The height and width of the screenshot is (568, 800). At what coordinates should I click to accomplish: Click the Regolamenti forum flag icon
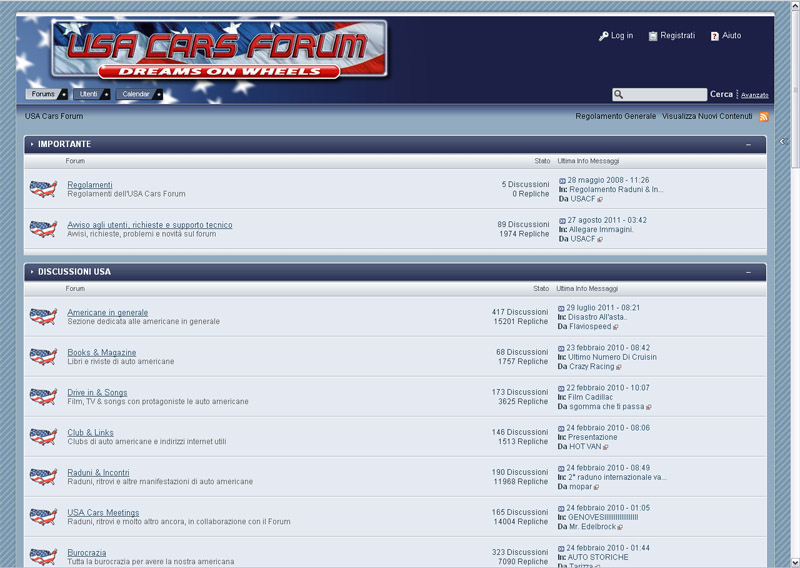(43, 189)
